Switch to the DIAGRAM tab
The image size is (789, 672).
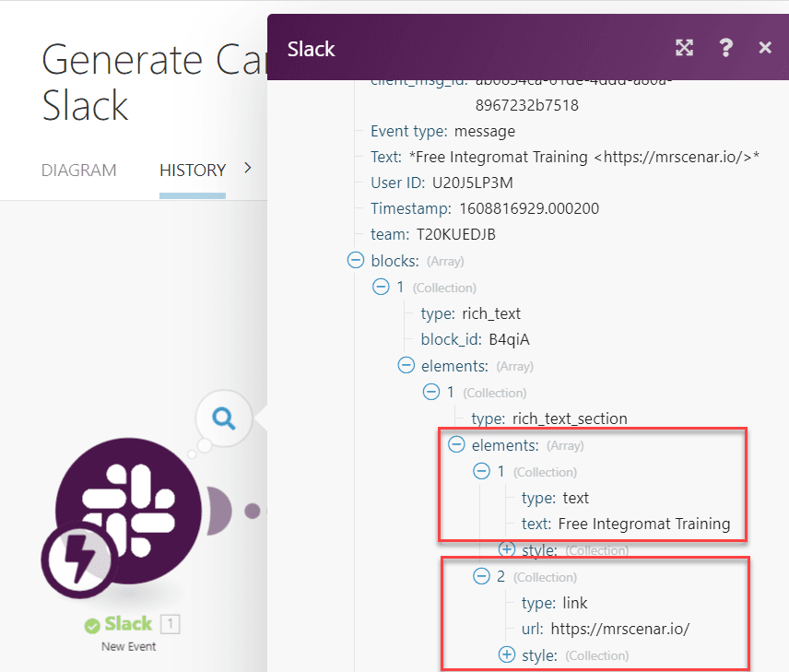click(x=79, y=171)
